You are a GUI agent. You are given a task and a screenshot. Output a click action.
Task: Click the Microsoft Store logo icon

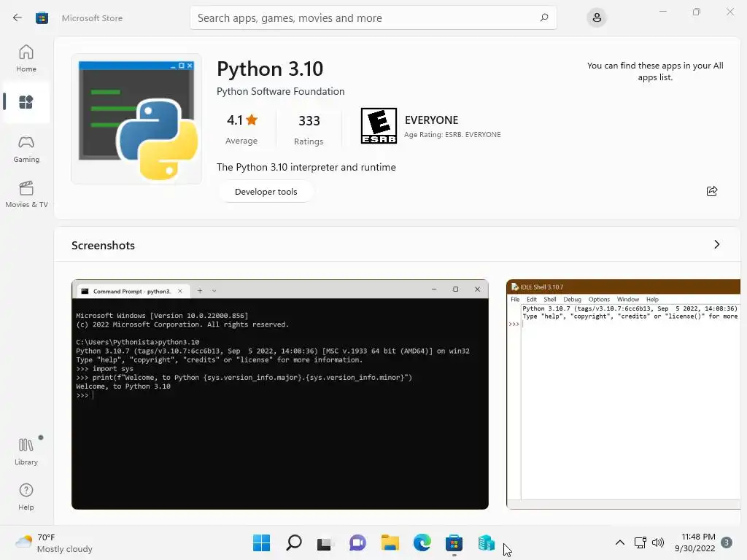tap(42, 17)
